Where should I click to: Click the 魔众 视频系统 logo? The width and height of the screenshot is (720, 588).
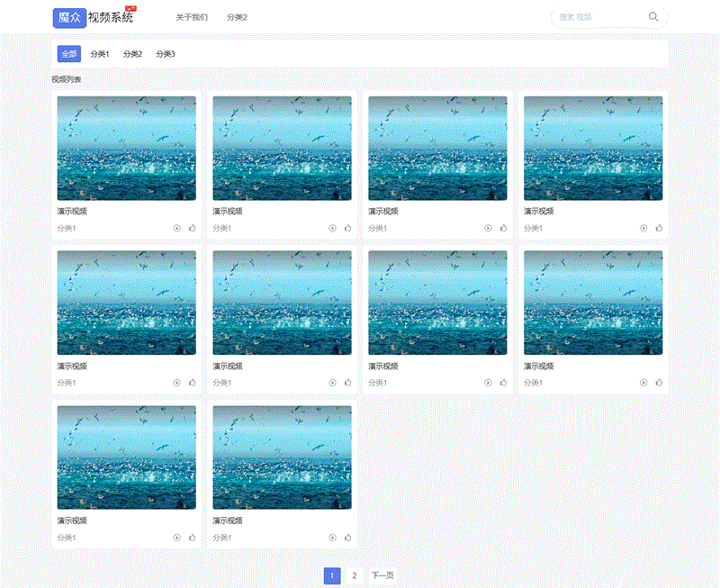[x=94, y=17]
